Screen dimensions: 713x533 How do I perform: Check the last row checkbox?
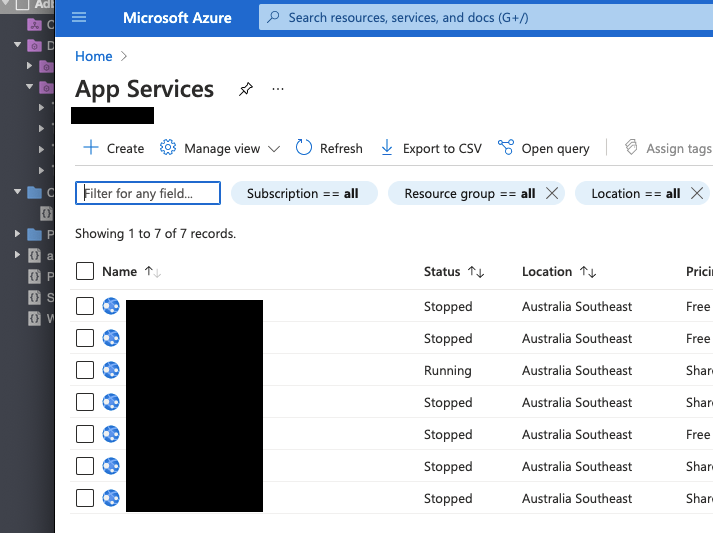(85, 498)
